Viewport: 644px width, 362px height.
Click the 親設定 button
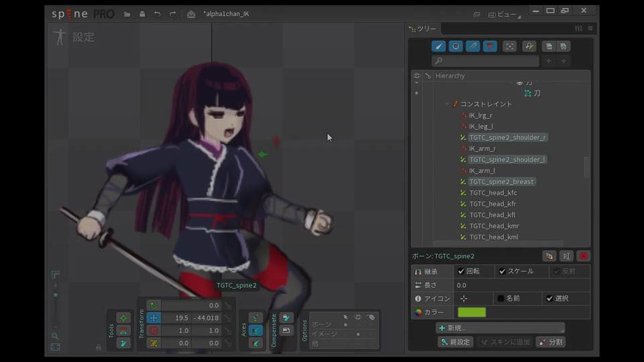pyautogui.click(x=455, y=342)
